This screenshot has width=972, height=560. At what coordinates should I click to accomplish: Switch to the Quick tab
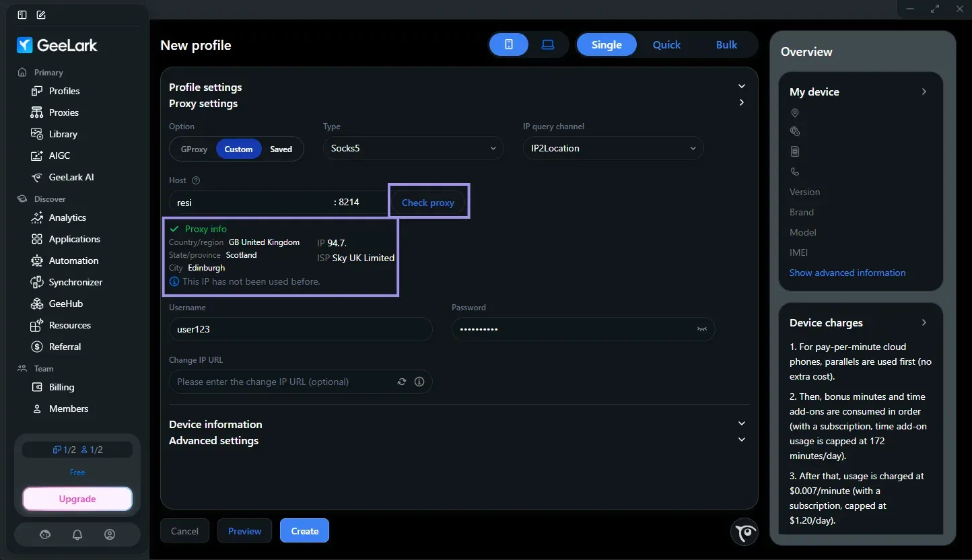pos(666,44)
